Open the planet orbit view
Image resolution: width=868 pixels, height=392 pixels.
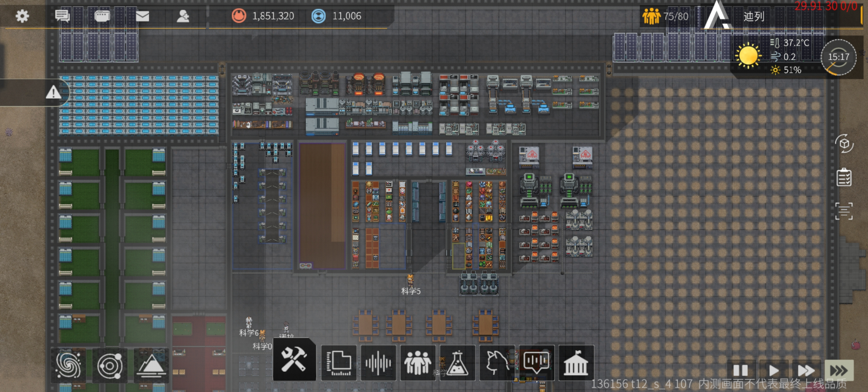coord(110,365)
